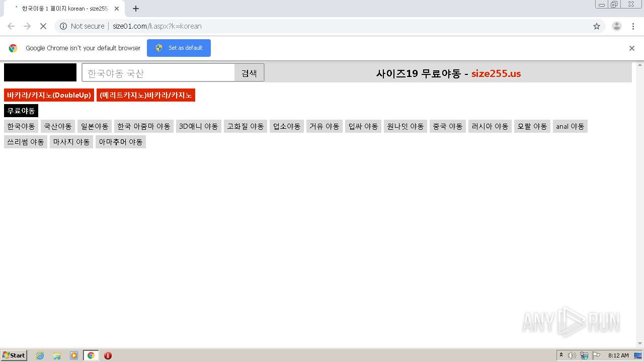Close the current browser tab
The image size is (644, 362).
pos(117,9)
